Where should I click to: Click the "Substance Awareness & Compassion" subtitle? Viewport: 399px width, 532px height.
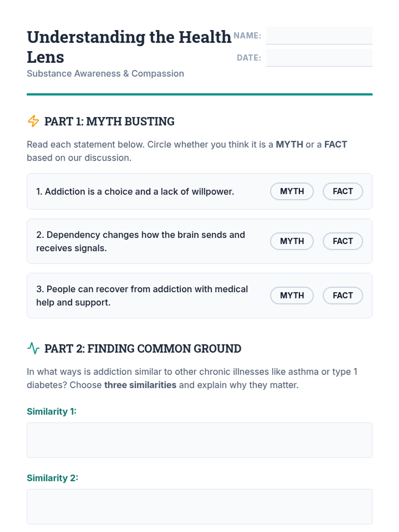pos(105,73)
